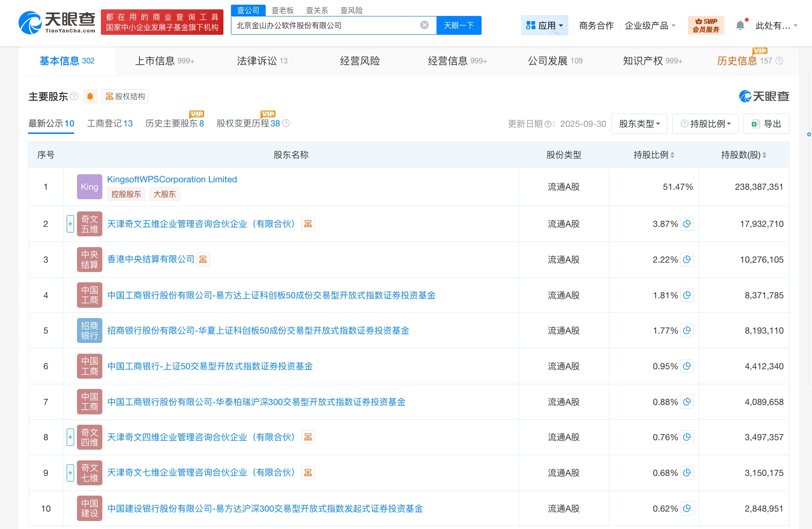The height and width of the screenshot is (529, 812).
Task: Open the notification bell icon
Action: click(741, 24)
